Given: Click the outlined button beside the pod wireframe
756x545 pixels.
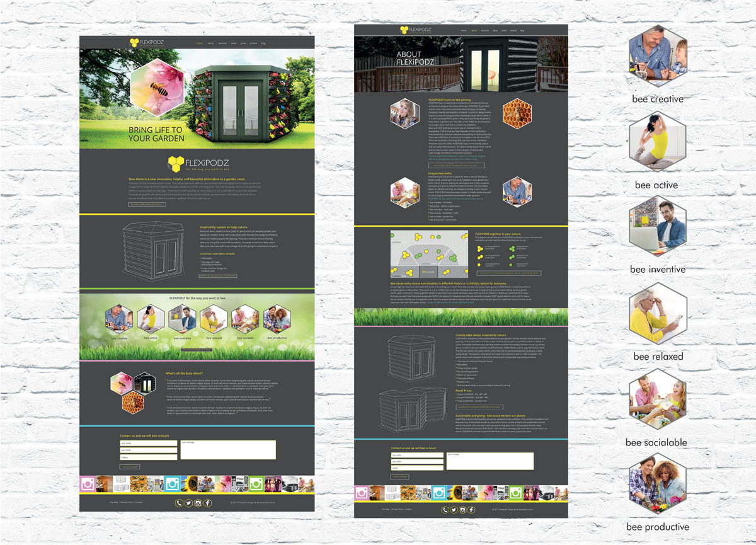Looking at the screenshot, I should click(218, 276).
